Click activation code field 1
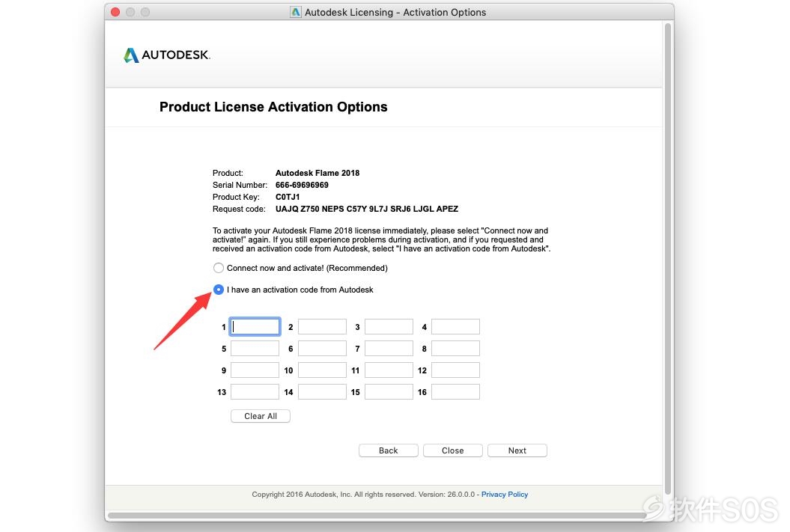Viewport: 790px width, 532px height. point(255,327)
